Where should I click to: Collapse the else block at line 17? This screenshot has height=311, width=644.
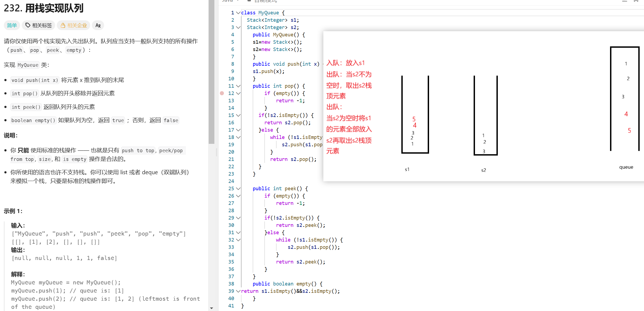pyautogui.click(x=238, y=130)
